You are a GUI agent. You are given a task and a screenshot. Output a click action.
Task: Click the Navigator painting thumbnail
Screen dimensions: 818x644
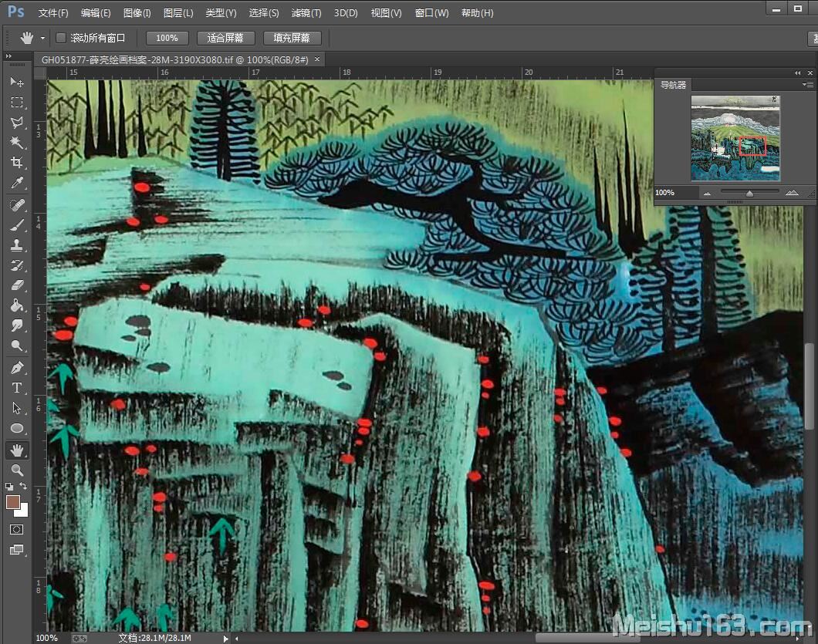735,138
